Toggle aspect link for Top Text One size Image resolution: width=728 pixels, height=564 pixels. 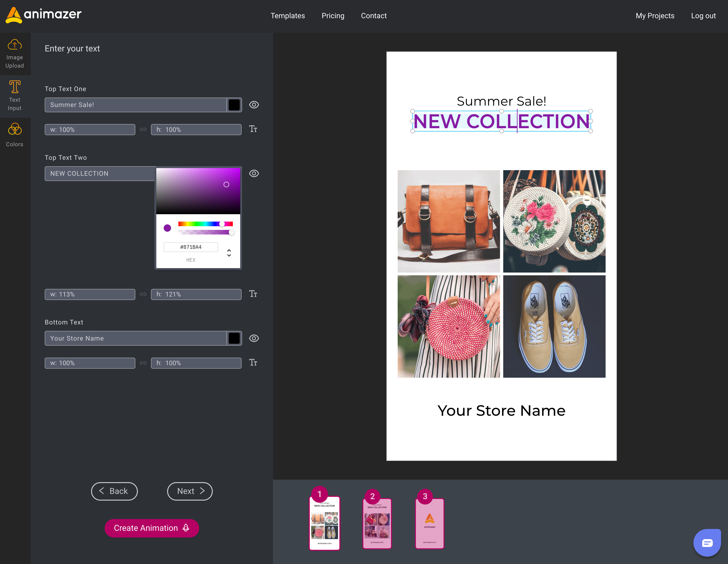143,129
